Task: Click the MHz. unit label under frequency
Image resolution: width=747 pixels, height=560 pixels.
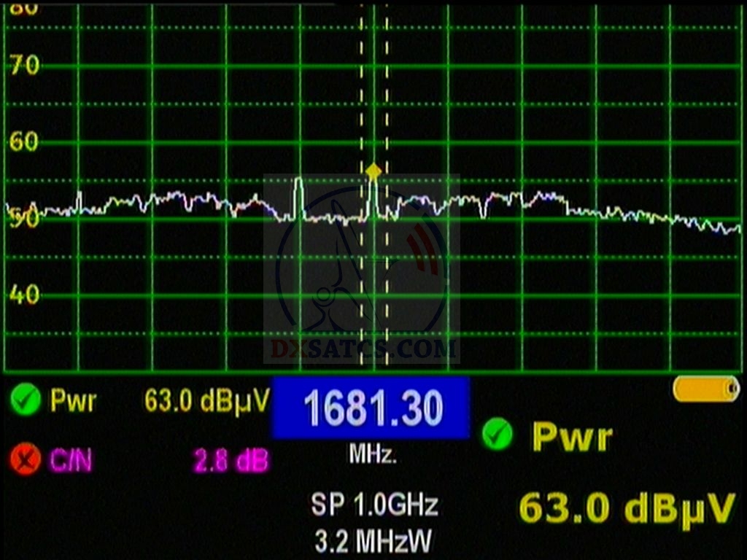Action: [x=372, y=455]
